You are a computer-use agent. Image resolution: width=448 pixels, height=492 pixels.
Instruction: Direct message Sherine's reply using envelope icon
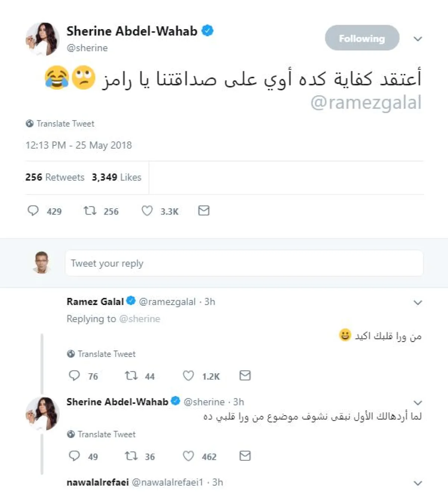245,456
